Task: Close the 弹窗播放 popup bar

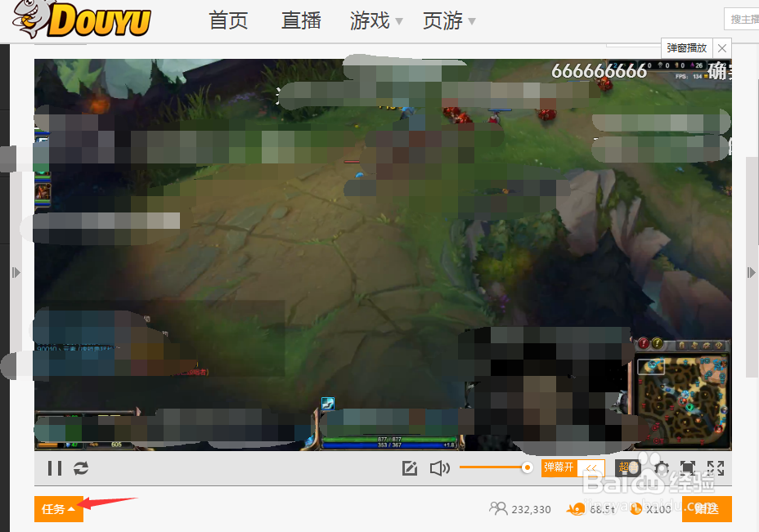Action: [x=721, y=48]
